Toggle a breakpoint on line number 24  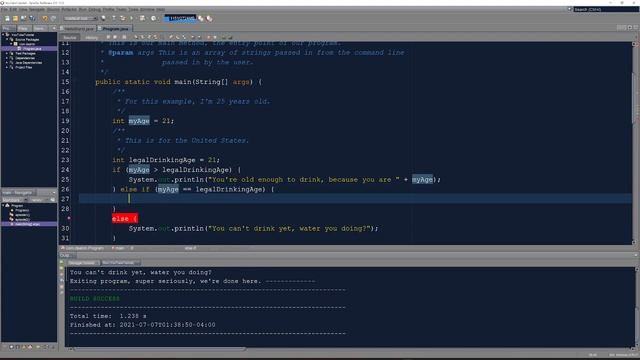[x=65, y=169]
